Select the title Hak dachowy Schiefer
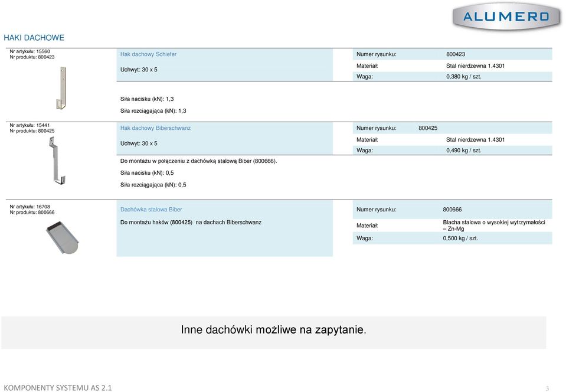 point(148,54)
